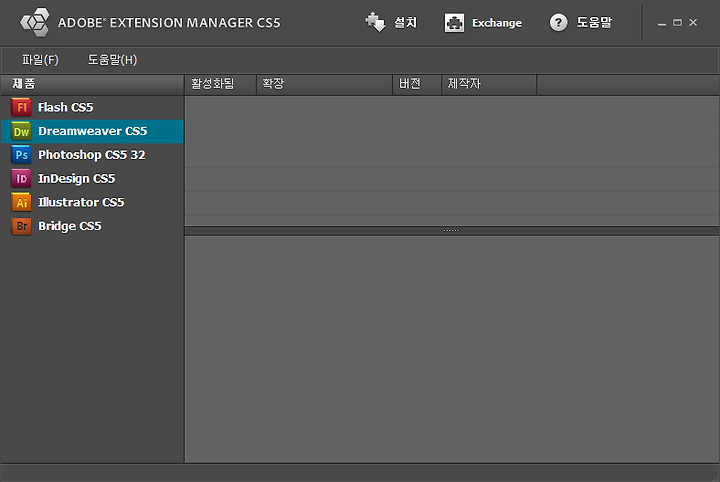Viewport: 720px width, 482px height.
Task: Click the question mark help icon
Action: coord(558,22)
